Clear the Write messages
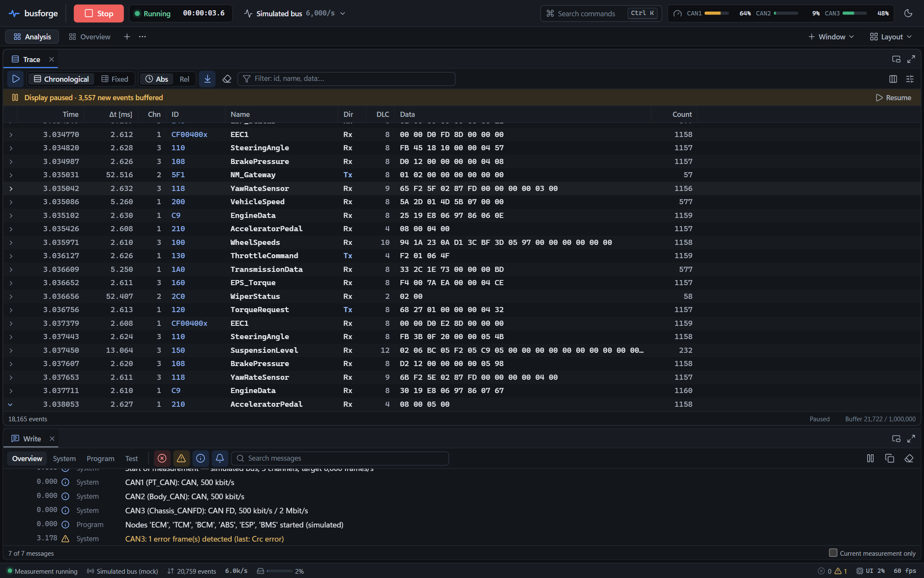 coord(909,458)
